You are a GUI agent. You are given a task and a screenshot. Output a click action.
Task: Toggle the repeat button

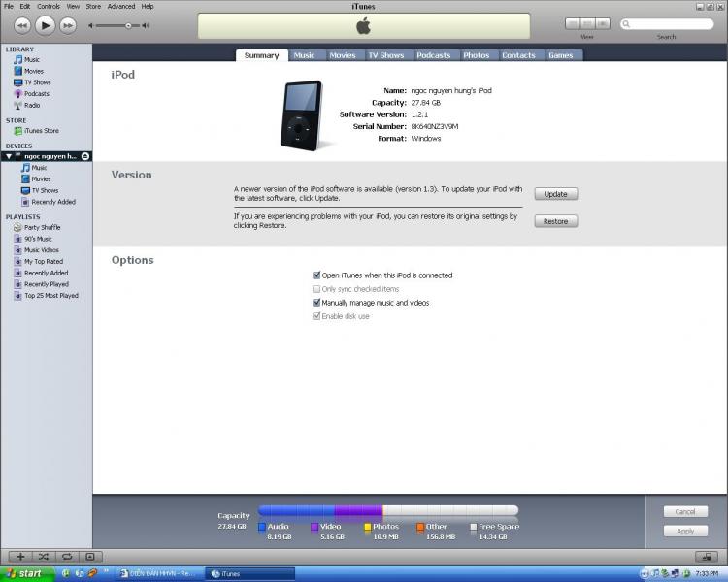pos(67,556)
